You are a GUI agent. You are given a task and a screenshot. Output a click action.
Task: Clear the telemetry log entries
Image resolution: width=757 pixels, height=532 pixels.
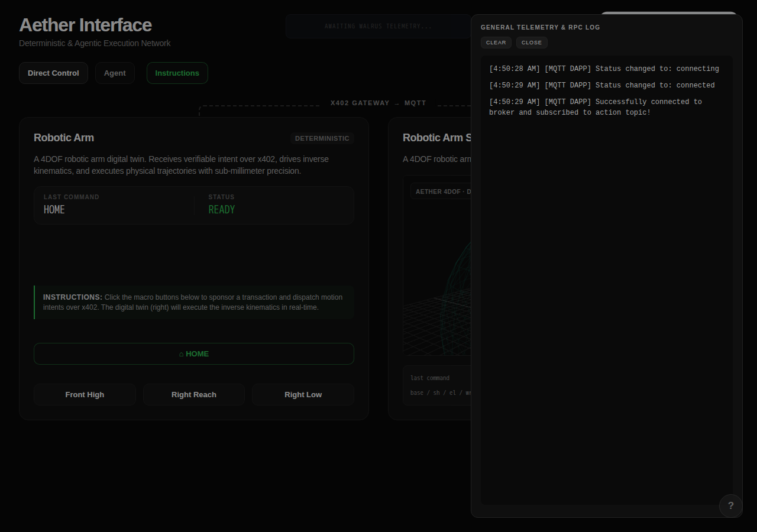coord(496,43)
